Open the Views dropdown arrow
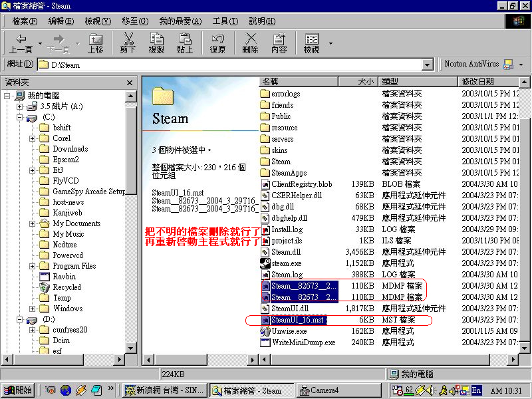This screenshot has width=532, height=399. tap(331, 43)
